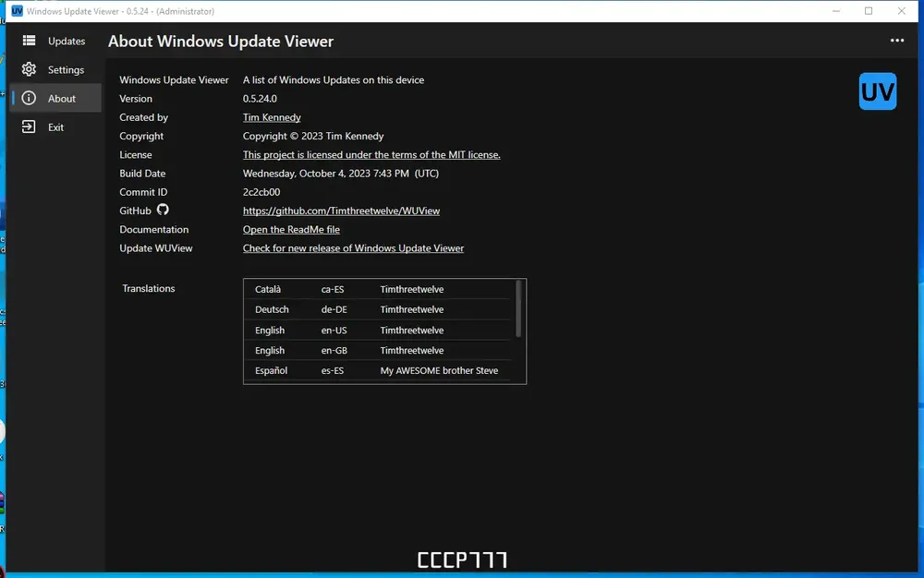Select the Català ca-ES translation row
924x578 pixels.
(x=379, y=289)
